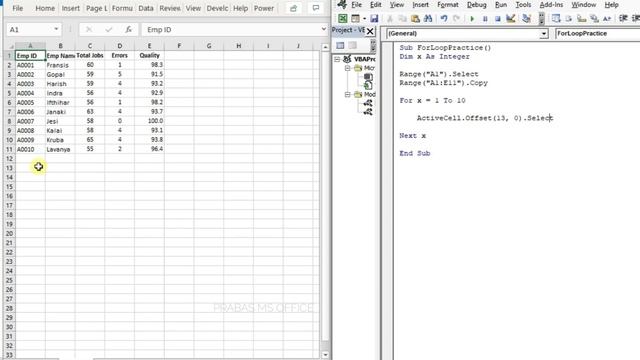This screenshot has width=640, height=360.
Task: Select row 5 header in Excel
Action: 9,93
